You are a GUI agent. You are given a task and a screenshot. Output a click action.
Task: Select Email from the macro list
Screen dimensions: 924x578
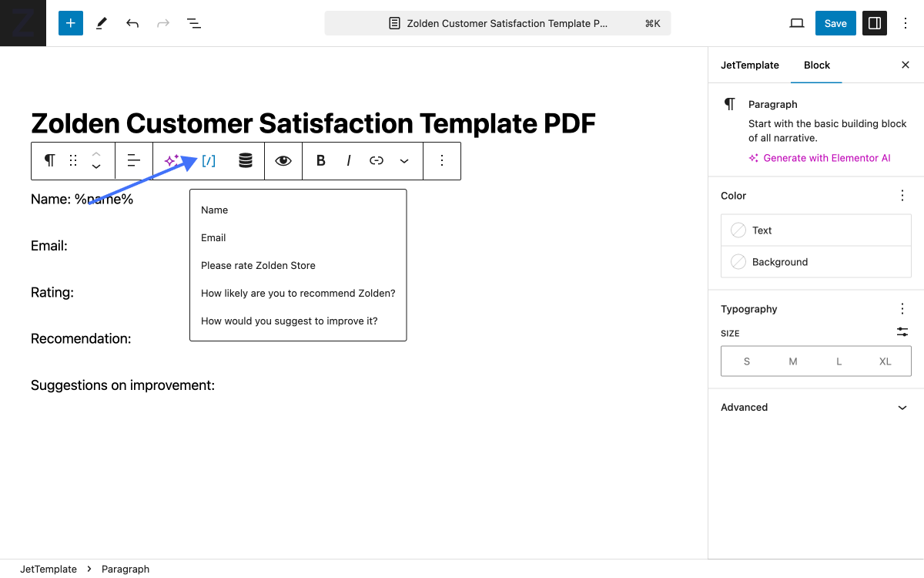tap(213, 237)
